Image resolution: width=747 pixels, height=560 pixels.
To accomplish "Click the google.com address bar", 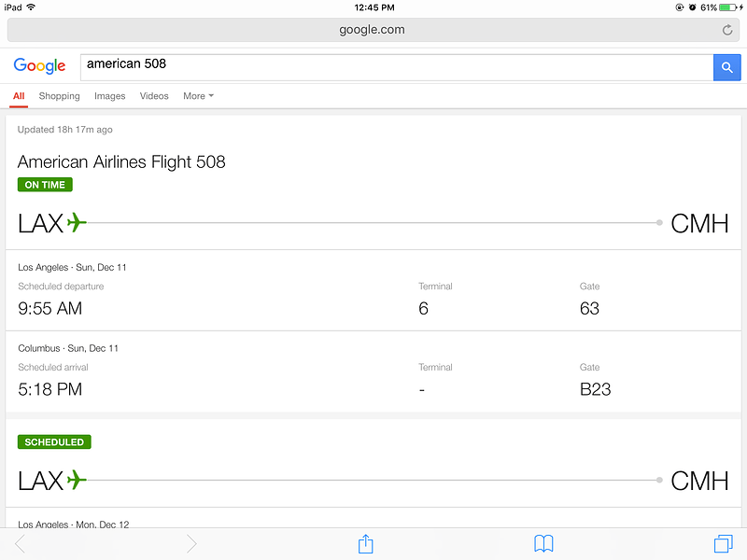I will [373, 30].
